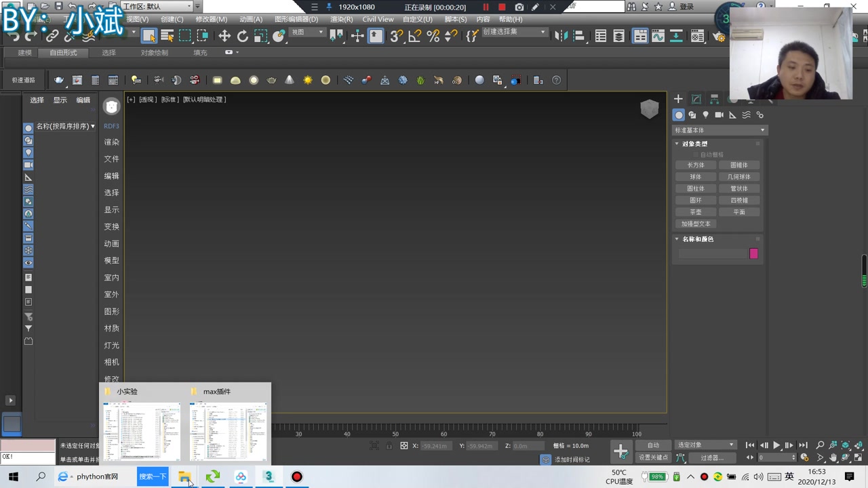Open the 创建选择集 dropdown

point(515,32)
